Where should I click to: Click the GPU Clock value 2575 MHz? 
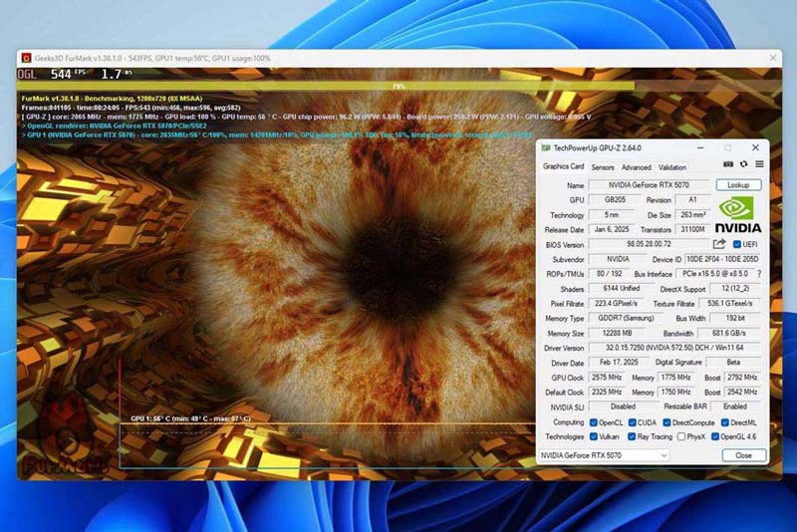point(607,378)
